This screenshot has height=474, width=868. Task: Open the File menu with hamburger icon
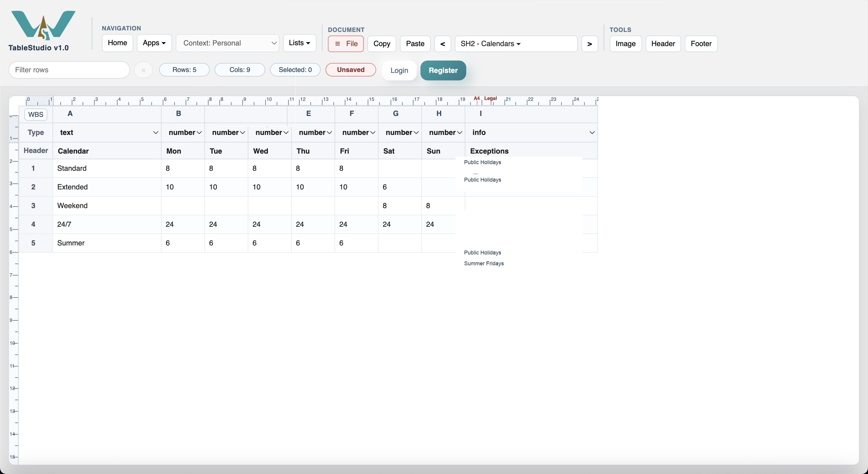pyautogui.click(x=345, y=44)
